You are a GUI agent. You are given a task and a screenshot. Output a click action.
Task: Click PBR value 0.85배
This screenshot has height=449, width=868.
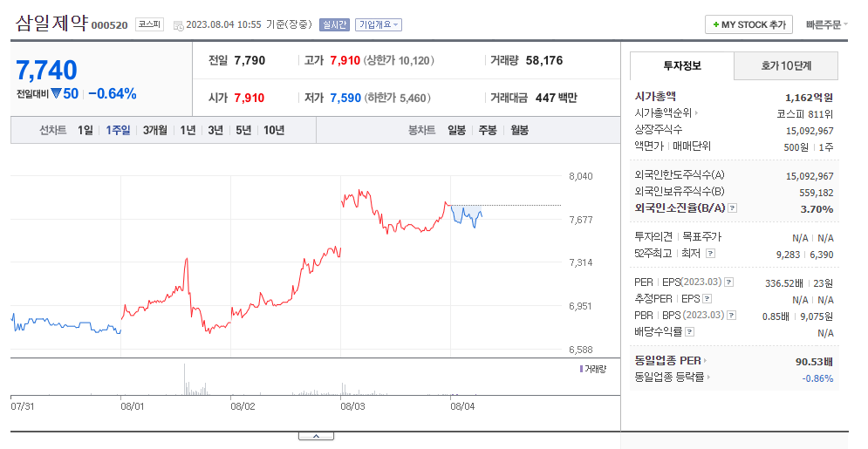776,316
